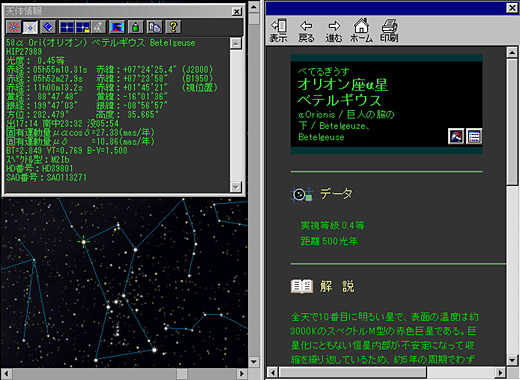520x380 pixels.
Task: Click star chart vertical scrollbar up arrow
Action: [x=254, y=6]
